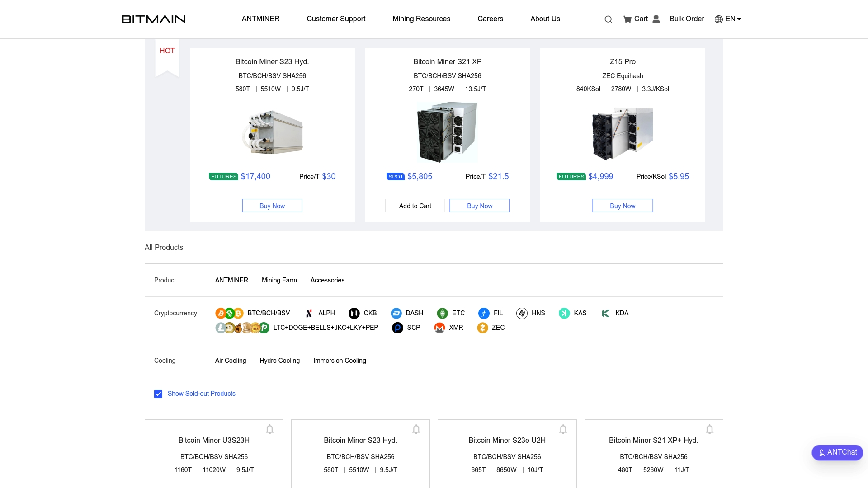Open the Mining Resources menu
Screen dimensions: 868x488
click(x=421, y=19)
